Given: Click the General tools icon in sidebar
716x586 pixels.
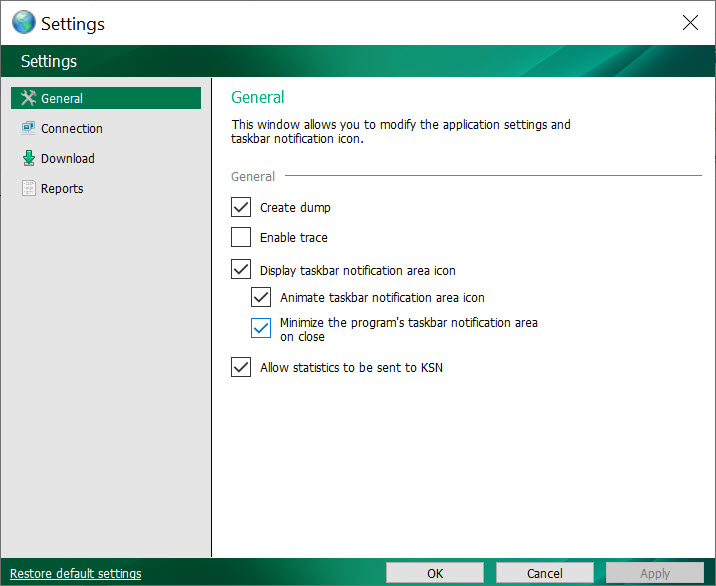Looking at the screenshot, I should pos(28,98).
